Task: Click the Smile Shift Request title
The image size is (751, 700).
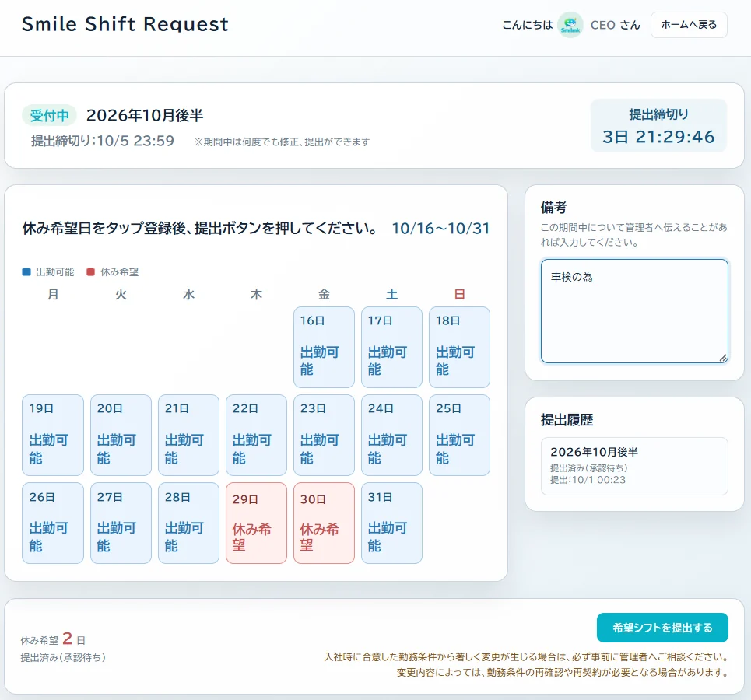Action: (x=125, y=24)
